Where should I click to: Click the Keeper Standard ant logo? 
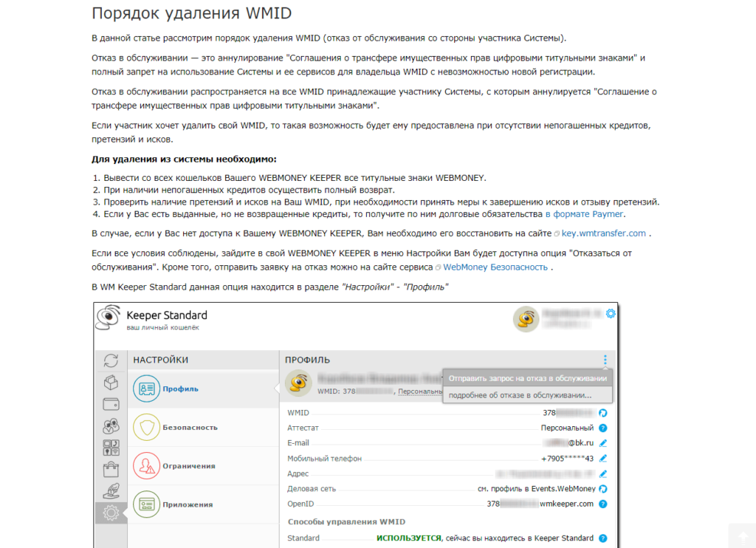pos(108,318)
